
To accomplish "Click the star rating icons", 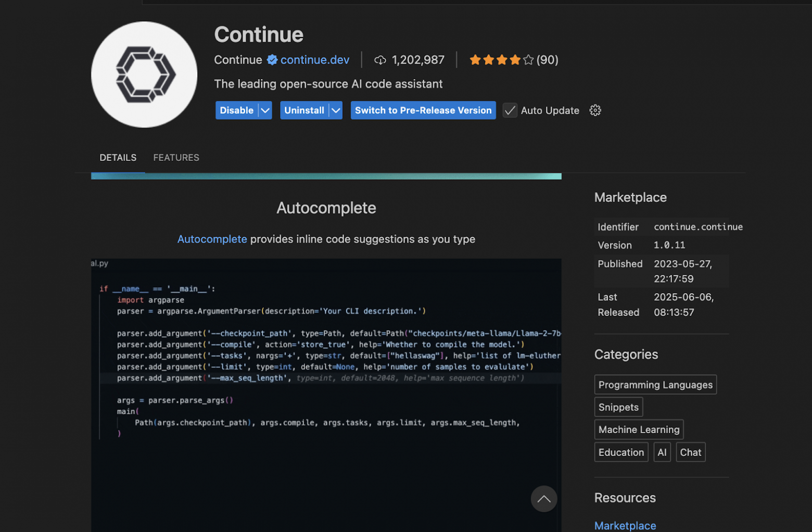I will click(x=501, y=60).
